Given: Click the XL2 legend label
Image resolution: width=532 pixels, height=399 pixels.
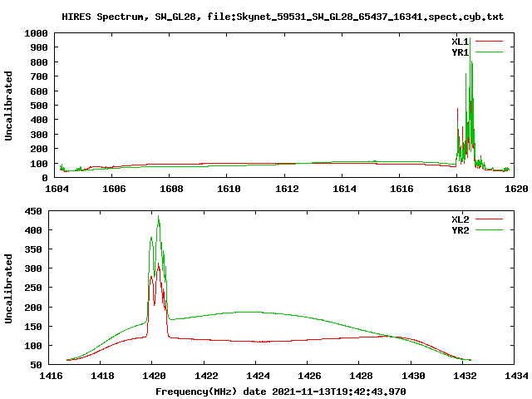Looking at the screenshot, I should point(460,219).
